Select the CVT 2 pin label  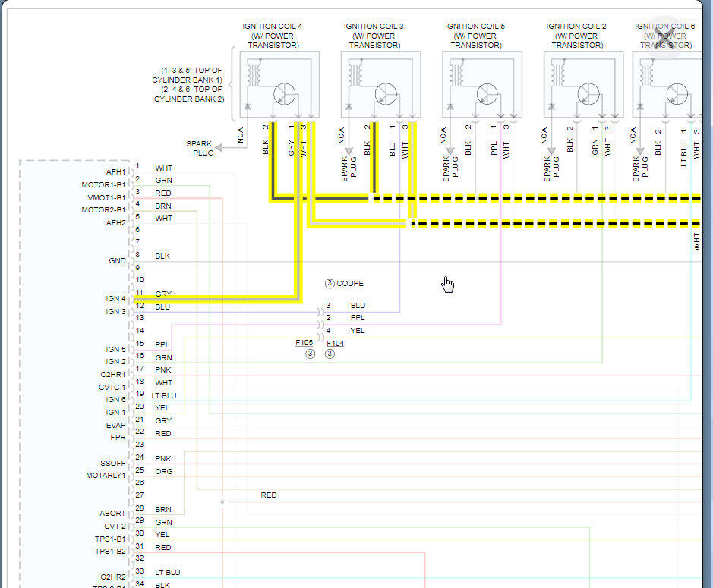(x=115, y=527)
